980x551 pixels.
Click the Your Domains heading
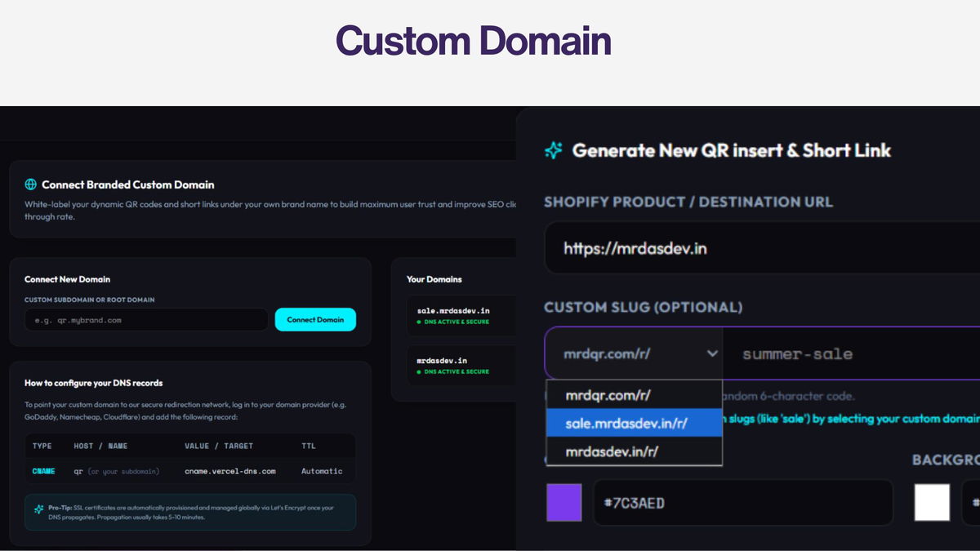[434, 279]
